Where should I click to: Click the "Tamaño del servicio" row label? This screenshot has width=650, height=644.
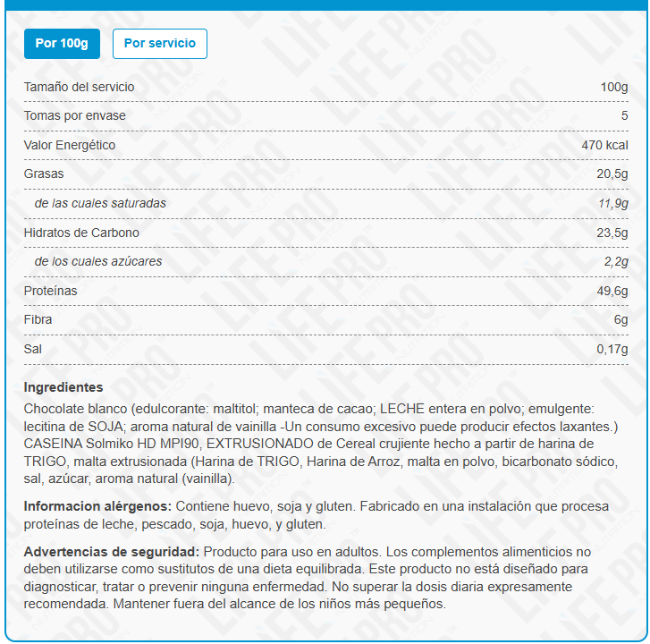click(80, 87)
